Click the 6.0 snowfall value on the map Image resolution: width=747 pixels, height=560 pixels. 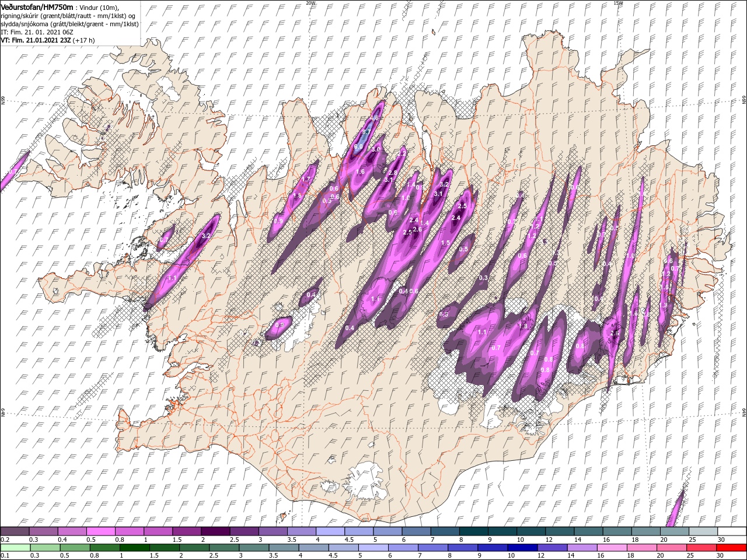[358, 147]
